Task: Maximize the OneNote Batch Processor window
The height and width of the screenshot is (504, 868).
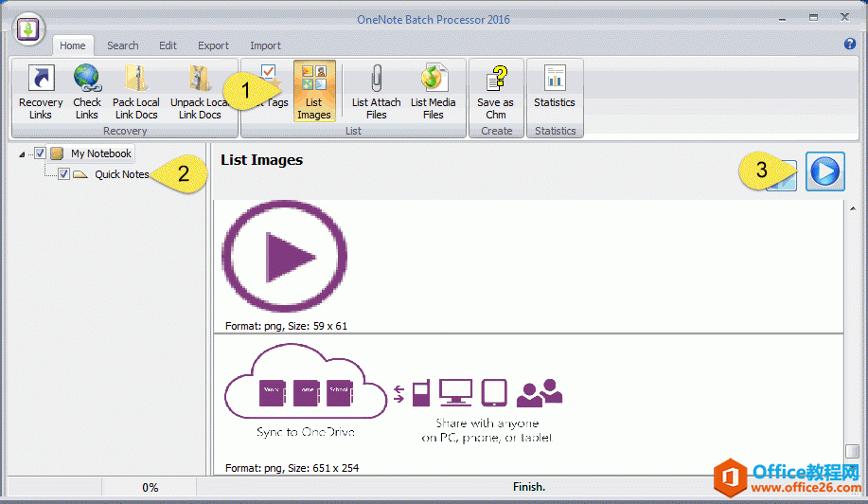Action: tap(813, 18)
